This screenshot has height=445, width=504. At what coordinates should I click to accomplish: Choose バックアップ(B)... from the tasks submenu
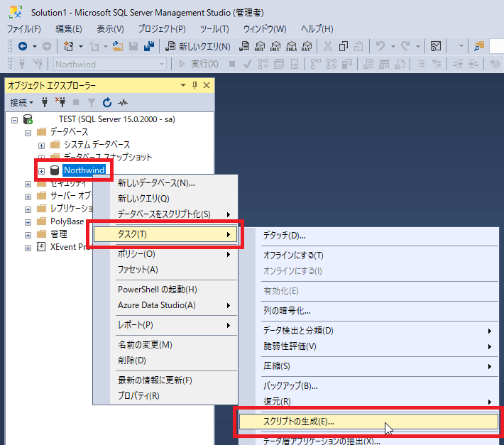coord(290,385)
